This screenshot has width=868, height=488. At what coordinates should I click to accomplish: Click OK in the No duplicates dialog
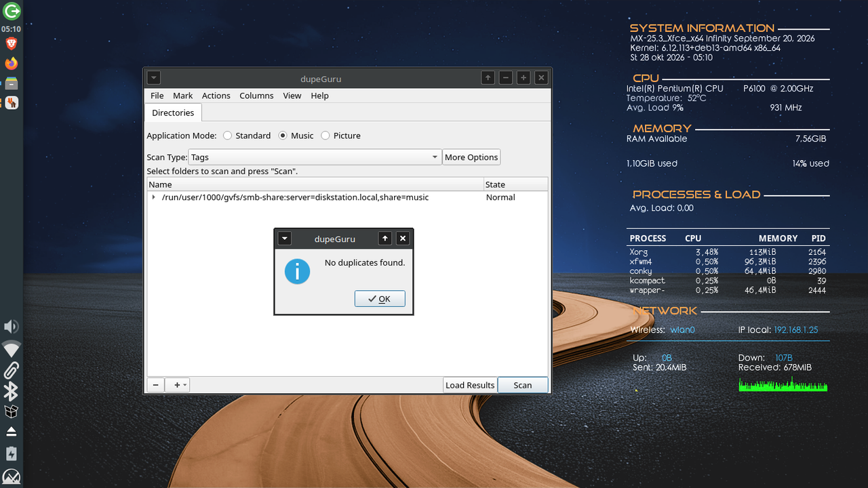[x=380, y=299]
